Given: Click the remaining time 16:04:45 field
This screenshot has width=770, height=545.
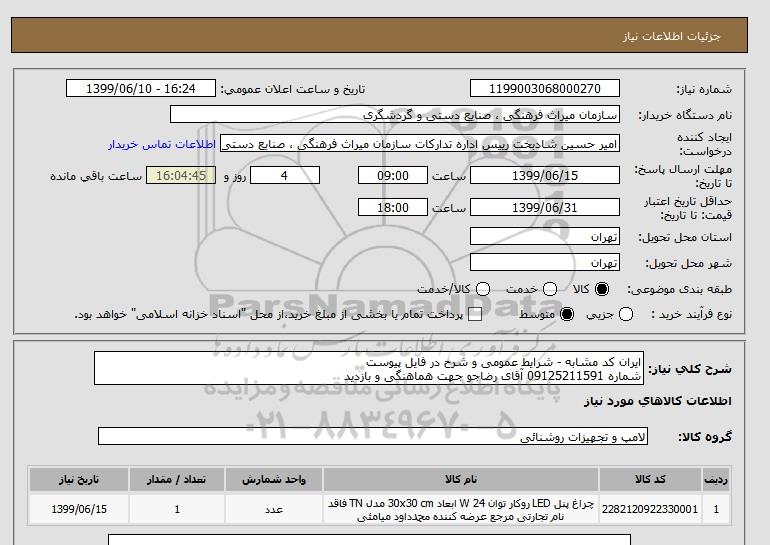Looking at the screenshot, I should click(x=181, y=175).
